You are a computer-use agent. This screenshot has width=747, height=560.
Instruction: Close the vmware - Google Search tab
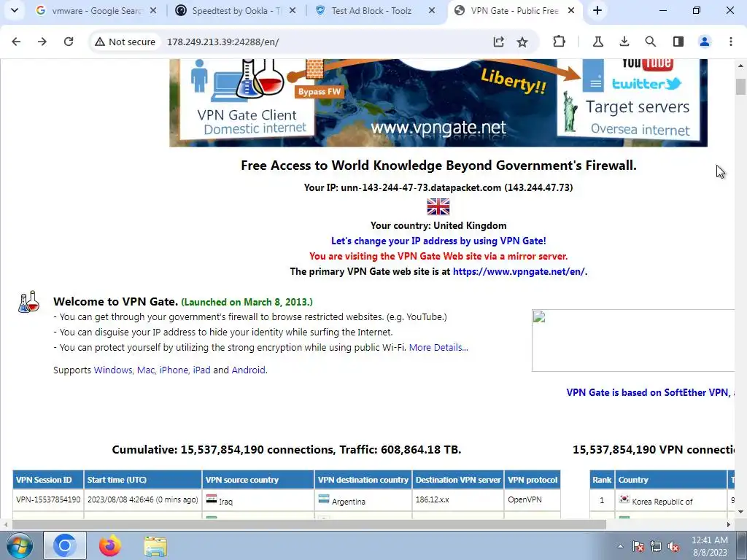(x=153, y=10)
